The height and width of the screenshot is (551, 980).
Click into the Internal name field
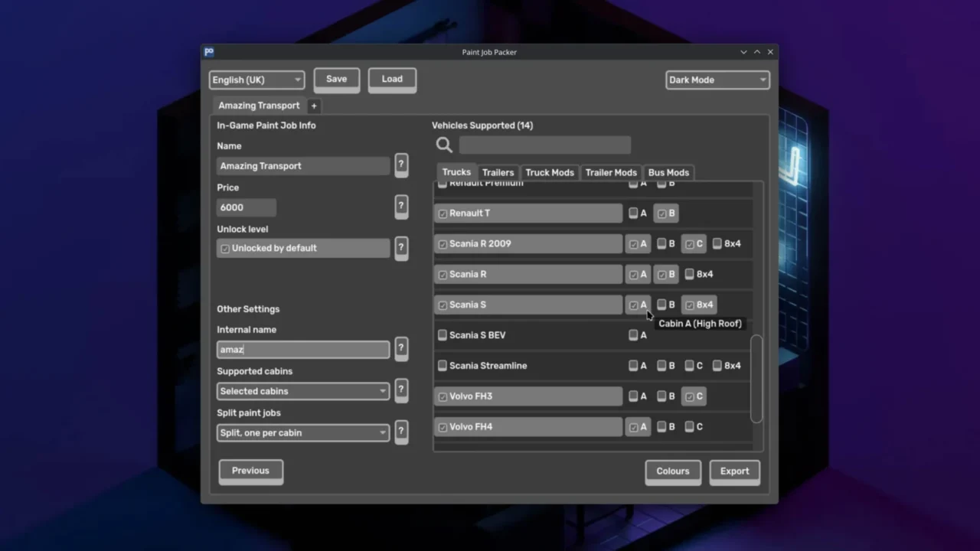click(x=303, y=350)
